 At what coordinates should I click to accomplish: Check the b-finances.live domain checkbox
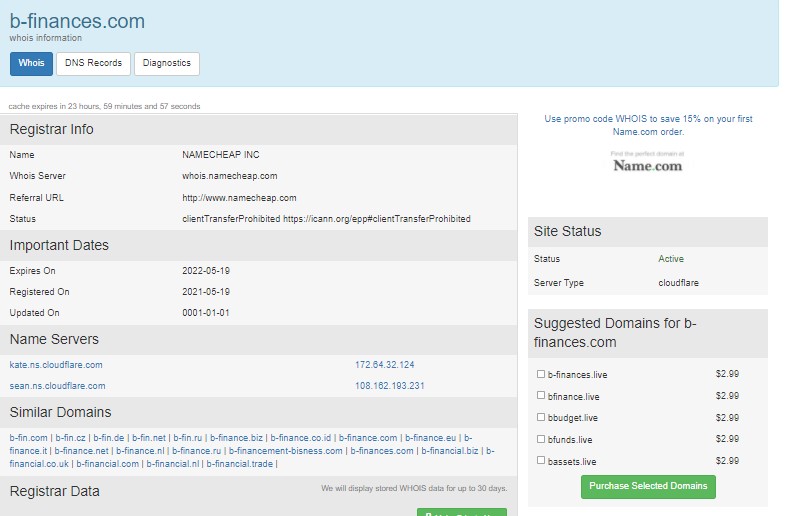541,374
